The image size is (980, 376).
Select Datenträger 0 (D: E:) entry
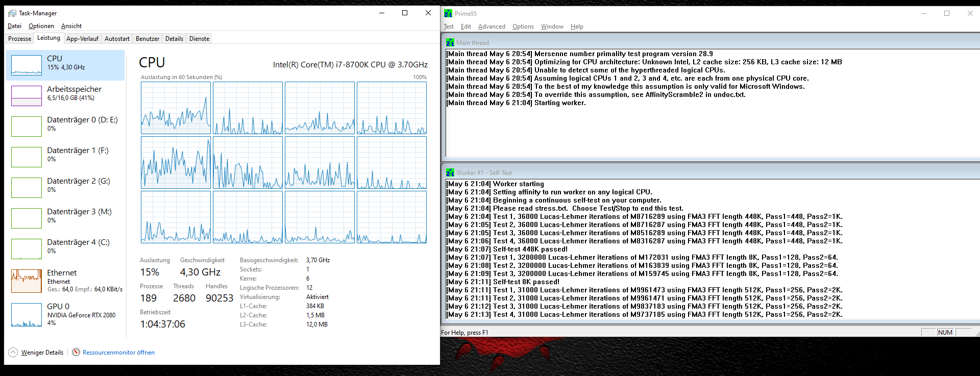tap(65, 126)
